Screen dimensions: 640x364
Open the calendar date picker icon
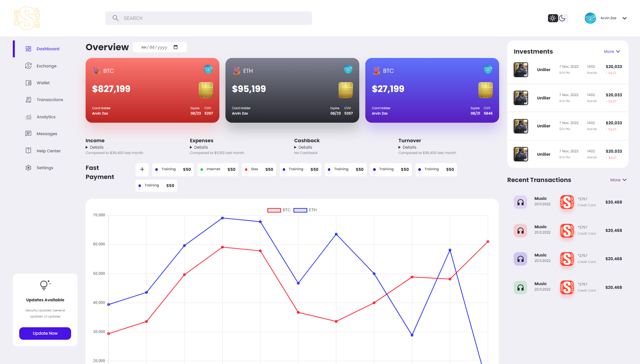(x=176, y=47)
